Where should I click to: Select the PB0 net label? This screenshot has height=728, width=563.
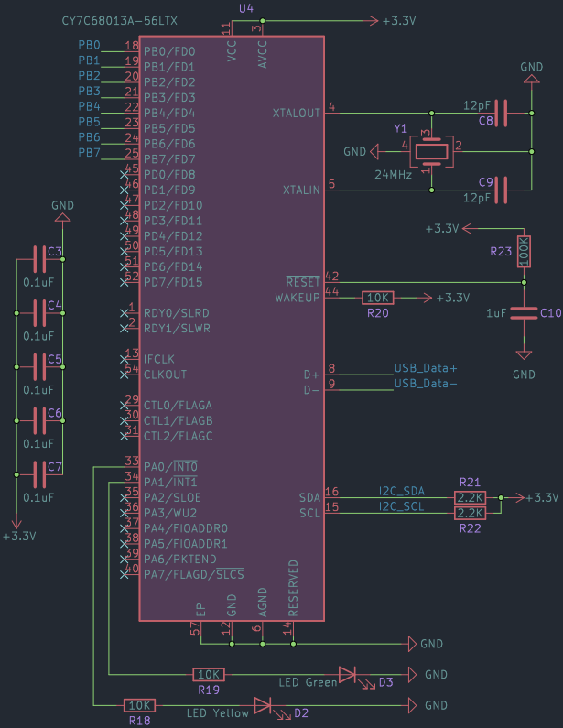(89, 45)
